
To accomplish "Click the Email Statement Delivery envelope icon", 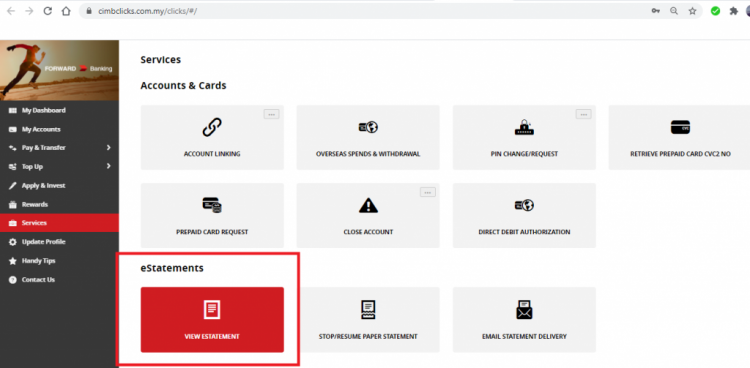I will pyautogui.click(x=524, y=310).
